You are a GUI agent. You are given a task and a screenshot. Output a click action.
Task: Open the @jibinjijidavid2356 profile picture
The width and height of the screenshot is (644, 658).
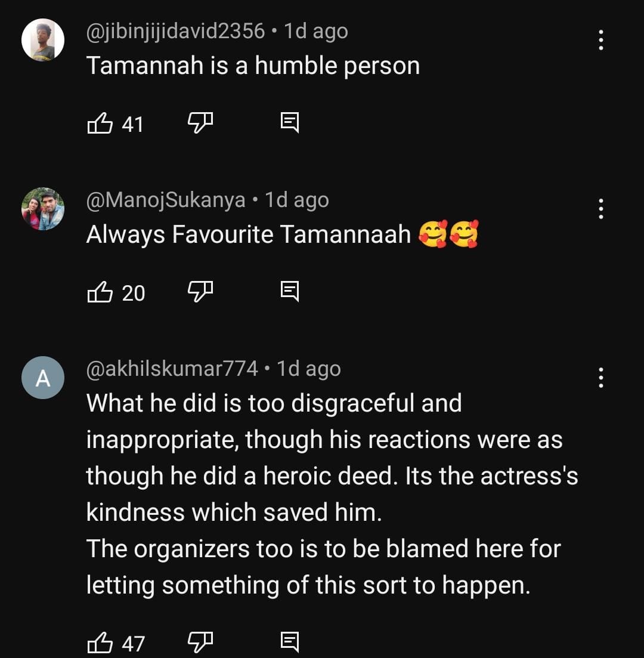[x=43, y=40]
